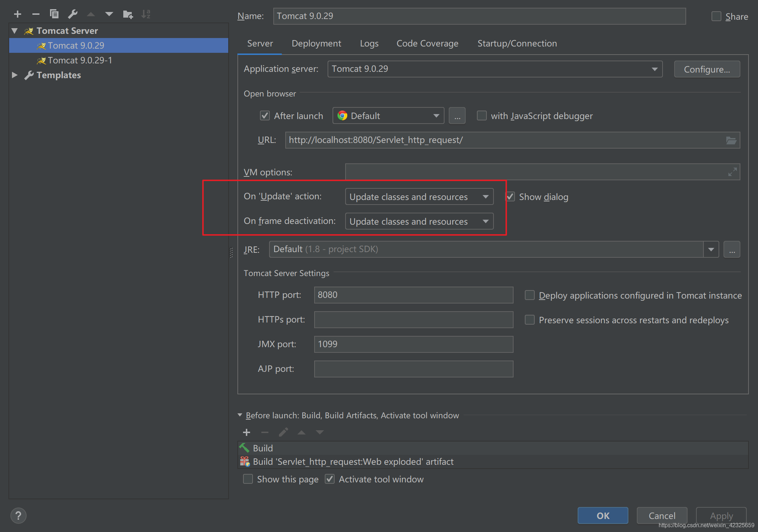758x532 pixels.
Task: Click the HTTP port input field
Action: pyautogui.click(x=413, y=295)
